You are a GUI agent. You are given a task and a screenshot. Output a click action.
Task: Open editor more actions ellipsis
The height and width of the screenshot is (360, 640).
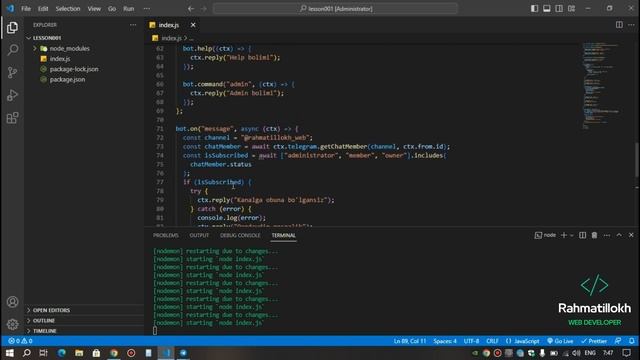631,25
